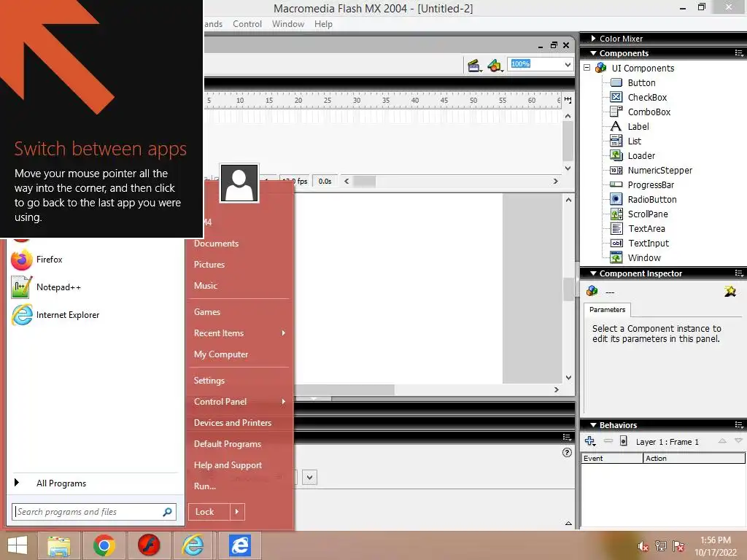This screenshot has height=560, width=747.
Task: Select the Window component icon
Action: tap(616, 257)
